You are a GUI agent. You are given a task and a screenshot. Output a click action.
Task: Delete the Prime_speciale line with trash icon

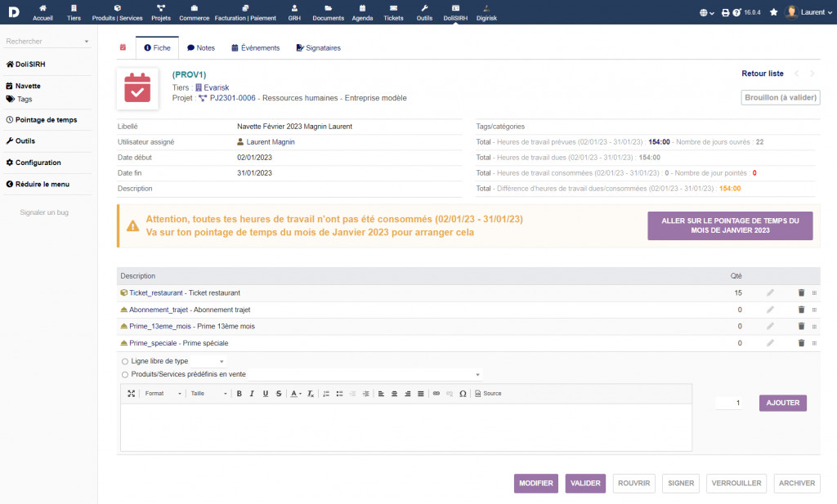(x=801, y=343)
